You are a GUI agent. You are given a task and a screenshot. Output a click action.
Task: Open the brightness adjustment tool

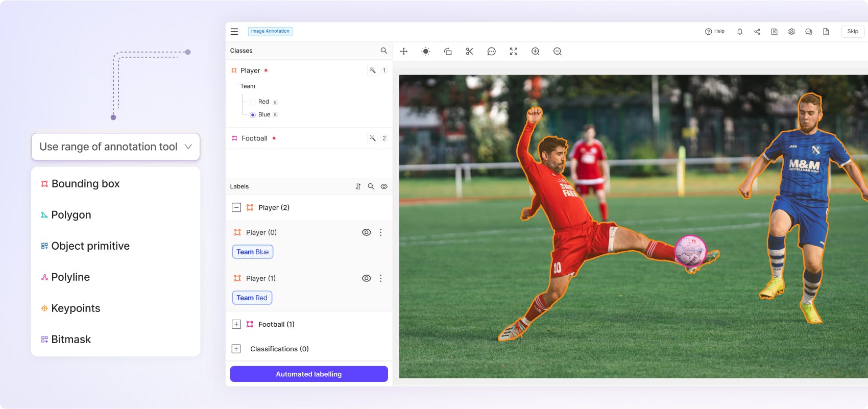(425, 51)
